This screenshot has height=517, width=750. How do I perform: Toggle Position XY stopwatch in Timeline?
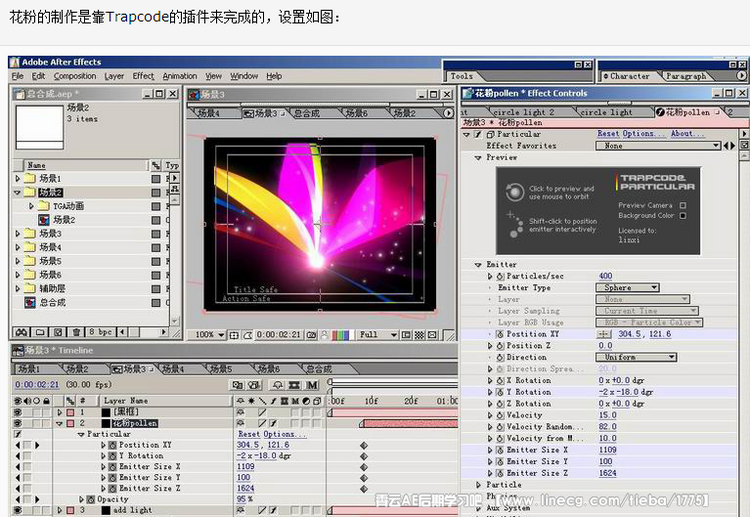pyautogui.click(x=112, y=445)
